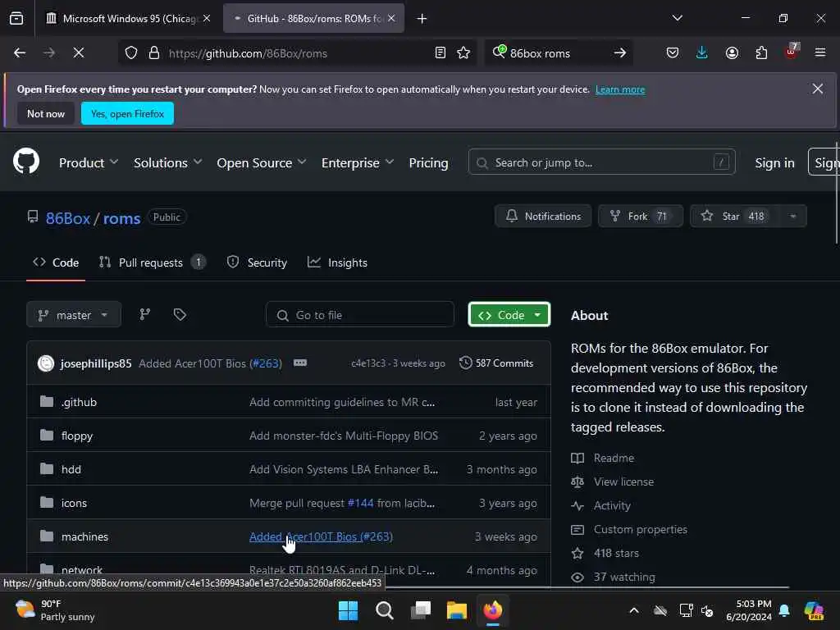Stop page loading with X button

tap(78, 53)
